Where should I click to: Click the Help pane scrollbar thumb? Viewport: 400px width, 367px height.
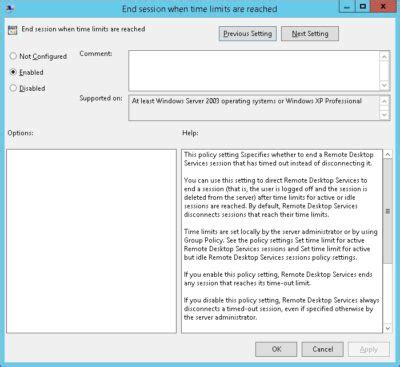387,211
